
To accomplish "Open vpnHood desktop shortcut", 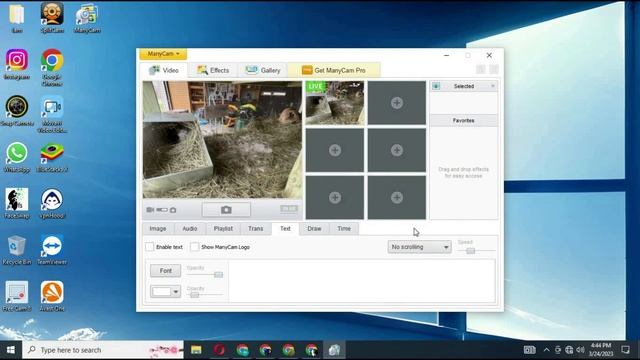I will point(52,203).
